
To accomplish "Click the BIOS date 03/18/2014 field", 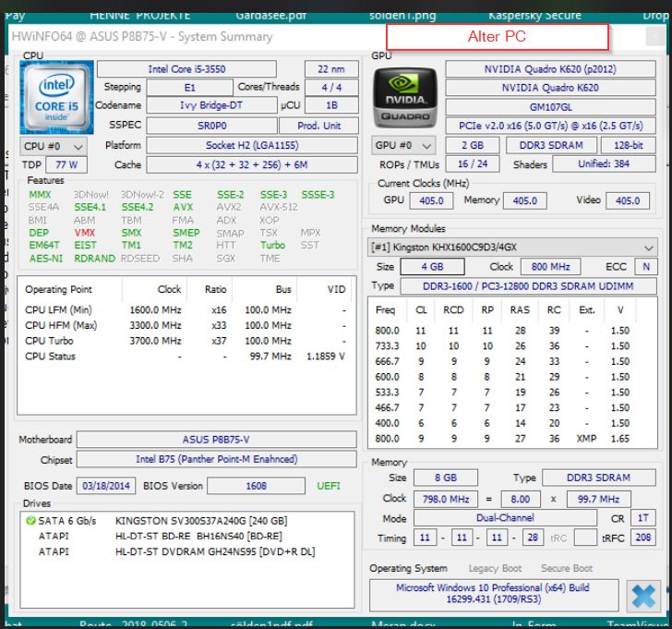I will click(106, 486).
